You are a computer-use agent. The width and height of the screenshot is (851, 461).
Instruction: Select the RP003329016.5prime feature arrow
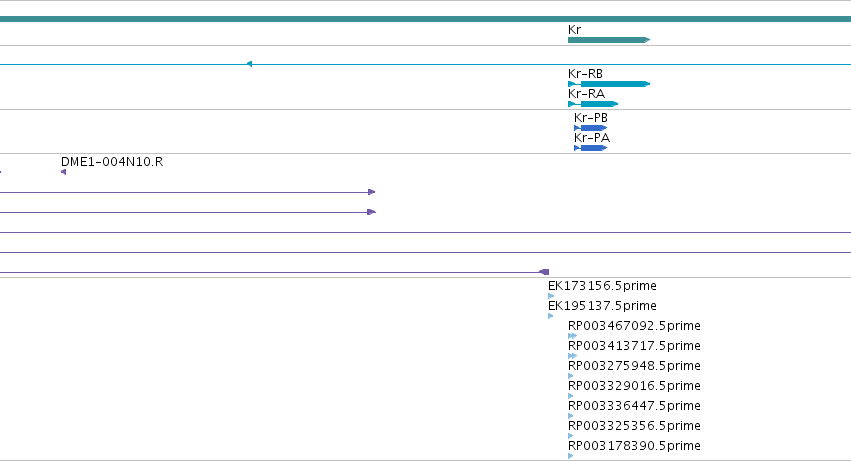point(571,396)
